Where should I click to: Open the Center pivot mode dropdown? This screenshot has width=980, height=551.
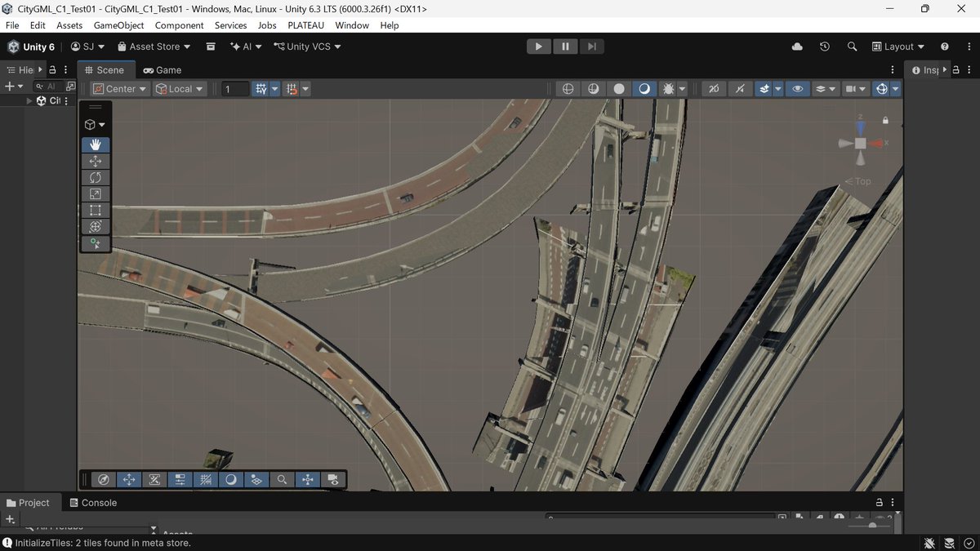click(x=120, y=89)
